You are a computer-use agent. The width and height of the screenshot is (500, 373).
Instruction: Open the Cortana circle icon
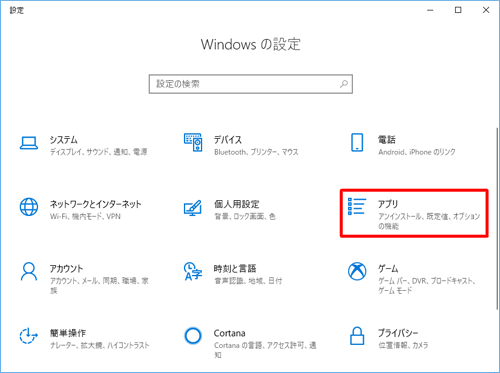point(193,336)
